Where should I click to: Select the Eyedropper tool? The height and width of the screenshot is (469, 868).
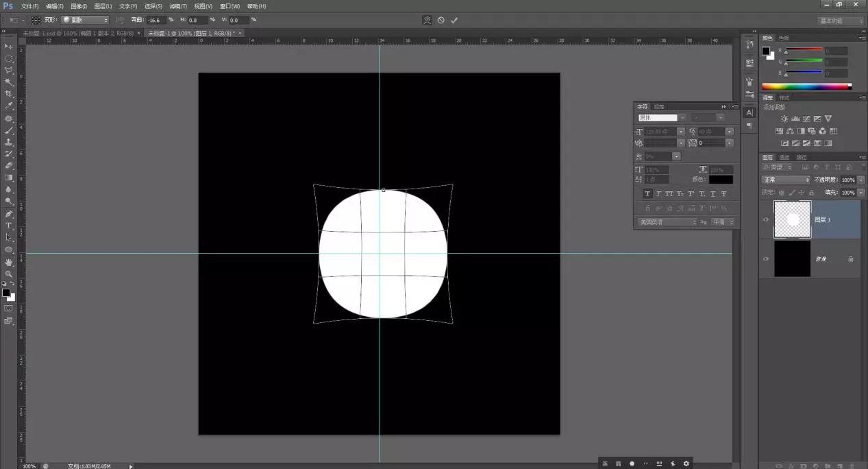point(9,106)
